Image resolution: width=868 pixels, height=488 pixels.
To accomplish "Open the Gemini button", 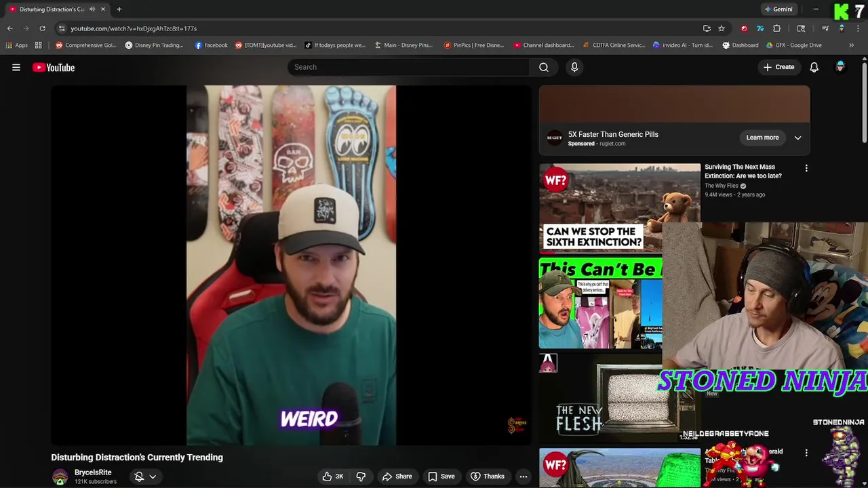I will (x=778, y=9).
